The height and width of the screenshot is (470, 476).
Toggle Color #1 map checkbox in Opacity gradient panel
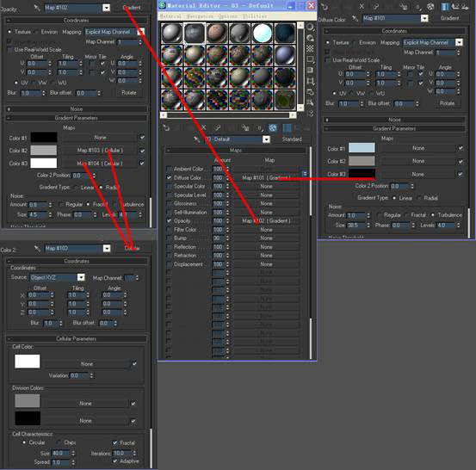pos(142,138)
